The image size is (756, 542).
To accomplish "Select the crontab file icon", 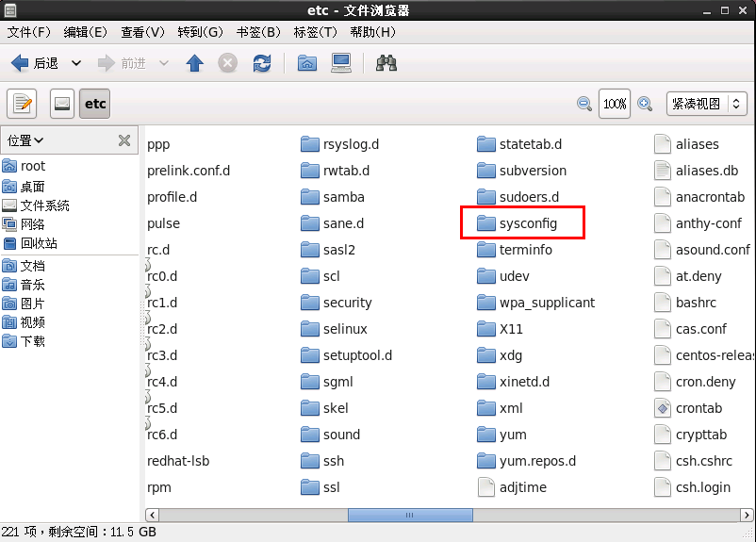I will tap(663, 408).
